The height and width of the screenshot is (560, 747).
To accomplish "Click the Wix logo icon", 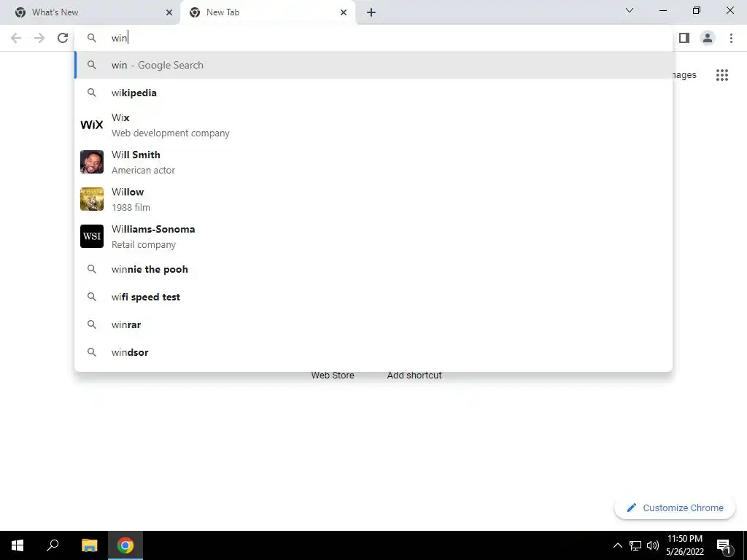I will pyautogui.click(x=92, y=125).
